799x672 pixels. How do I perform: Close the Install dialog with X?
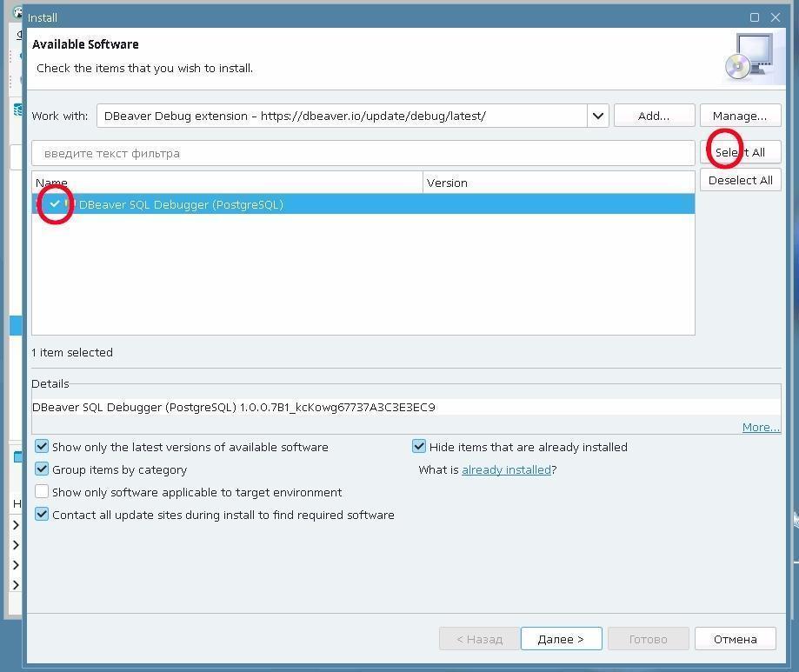tap(776, 17)
